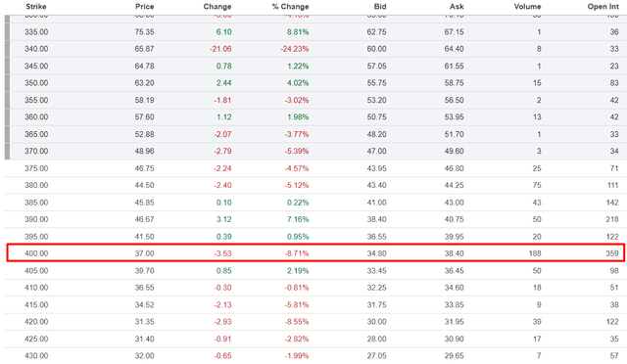Click the 6.10 change value
The height and width of the screenshot is (364, 627).
(x=224, y=32)
